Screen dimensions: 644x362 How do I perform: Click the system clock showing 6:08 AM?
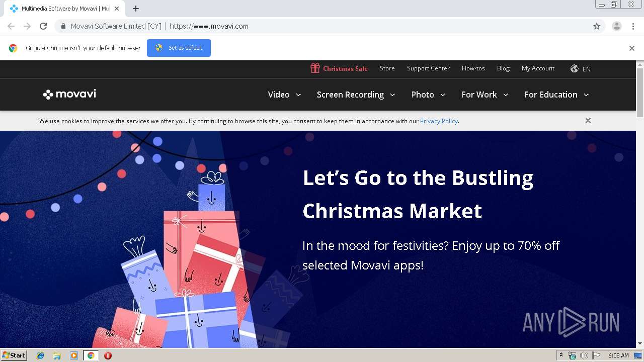coord(618,355)
